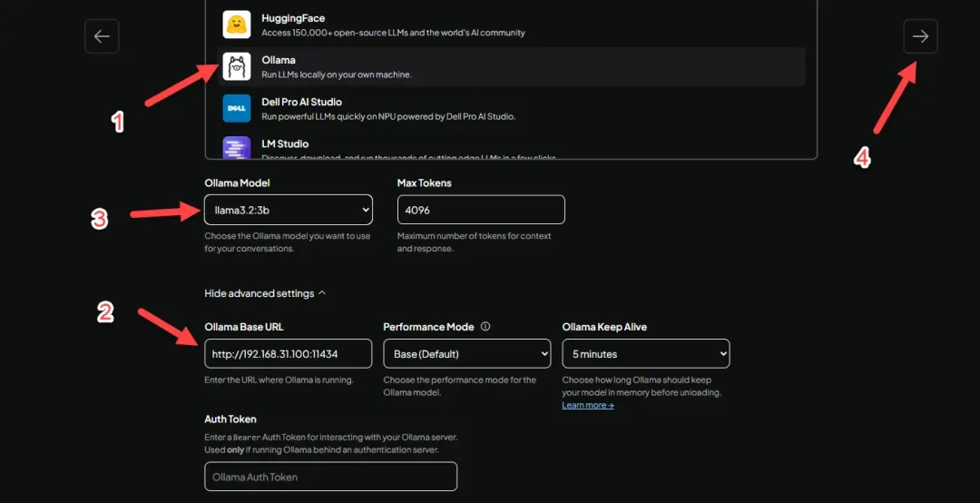Select the HuggingFace logo icon
980x503 pixels.
tap(237, 25)
